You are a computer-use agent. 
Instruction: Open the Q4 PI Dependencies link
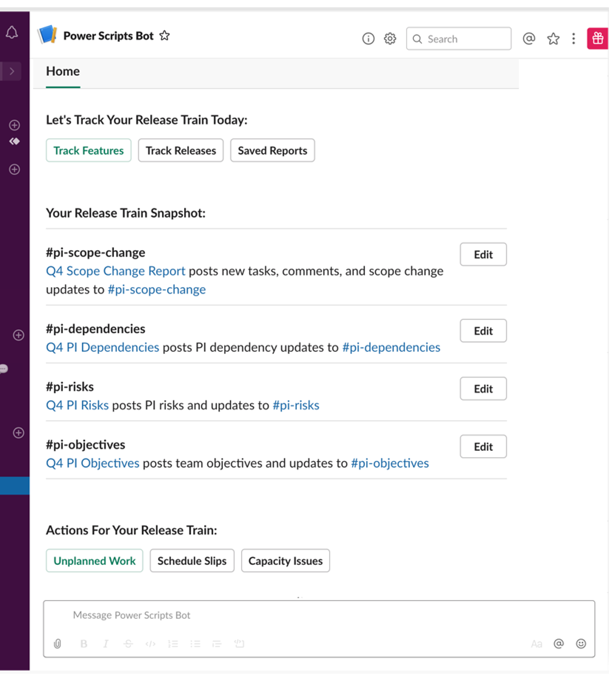click(103, 348)
